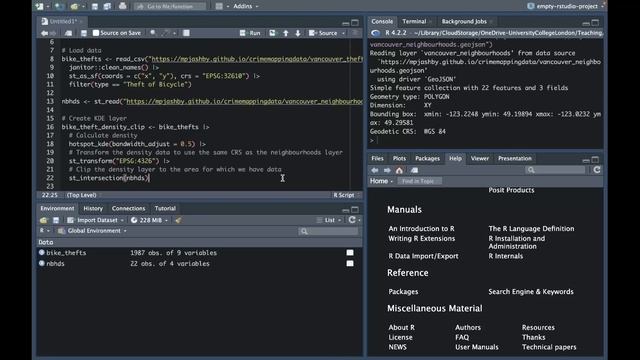
Task: Print the current file
Action: coord(122,6)
